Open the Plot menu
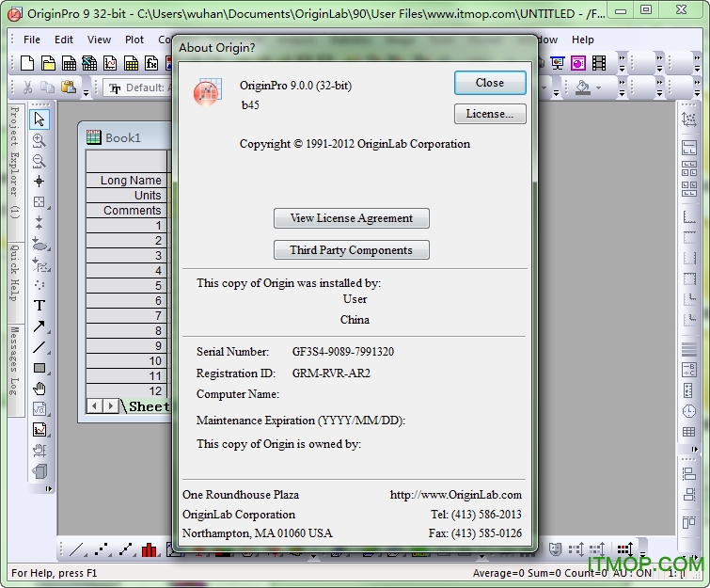Viewport: 710px width, 588px height. (x=134, y=40)
